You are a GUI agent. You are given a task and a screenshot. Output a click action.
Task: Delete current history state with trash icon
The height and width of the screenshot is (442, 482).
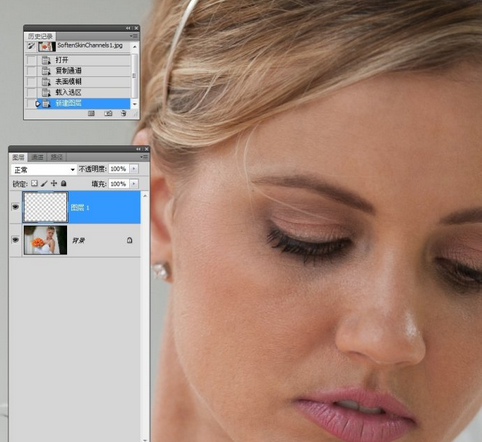pos(123,113)
